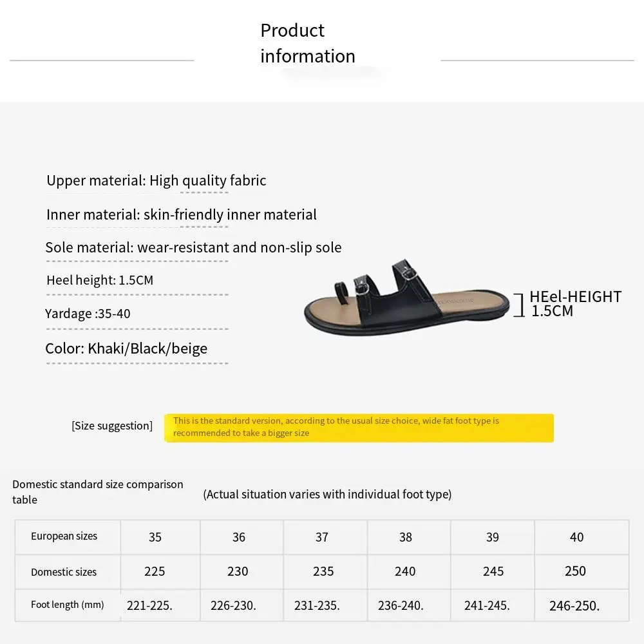This screenshot has height=644, width=644.
Task: Select the "Color: Khaki/Black/beige" line
Action: click(126, 348)
